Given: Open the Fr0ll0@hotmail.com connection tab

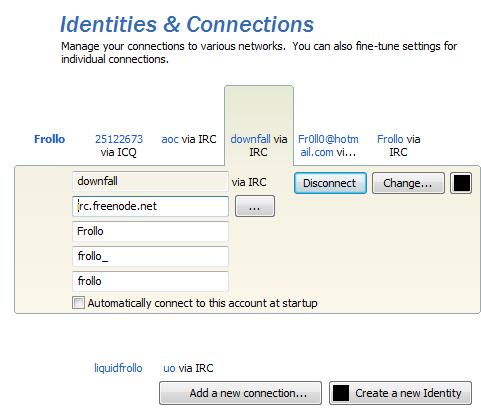Looking at the screenshot, I should (328, 146).
